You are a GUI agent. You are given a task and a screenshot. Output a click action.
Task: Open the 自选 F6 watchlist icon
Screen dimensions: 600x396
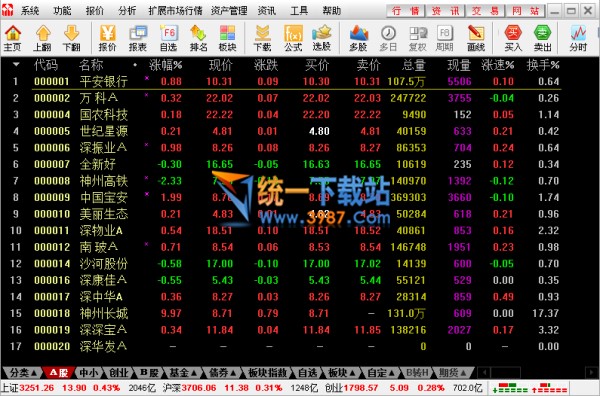click(x=168, y=38)
